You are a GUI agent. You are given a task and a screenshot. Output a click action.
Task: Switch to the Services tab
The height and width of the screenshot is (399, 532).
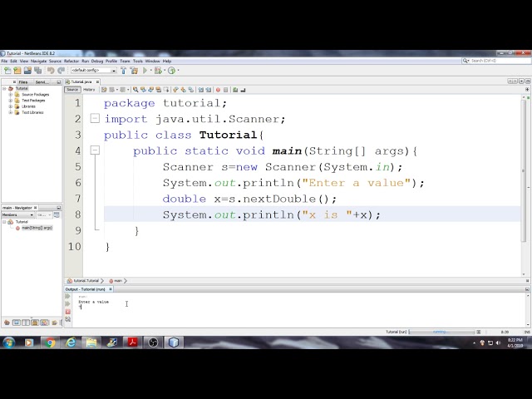coord(42,82)
